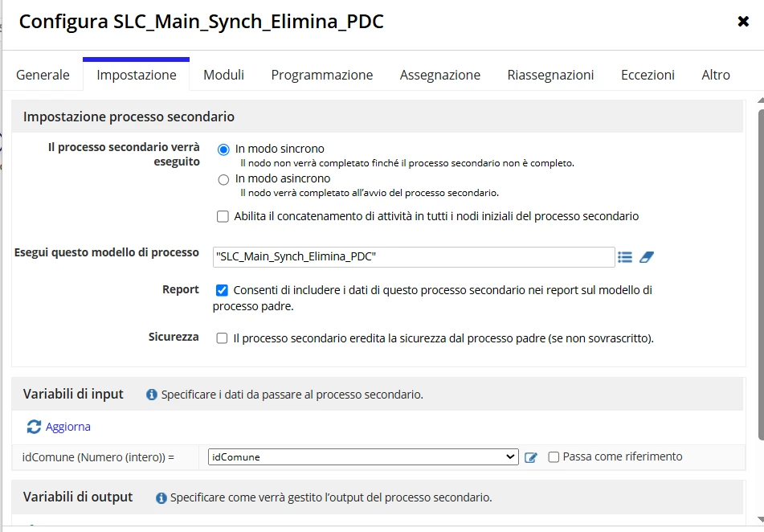Check Passa come riferimento option
764x532 pixels.
554,457
